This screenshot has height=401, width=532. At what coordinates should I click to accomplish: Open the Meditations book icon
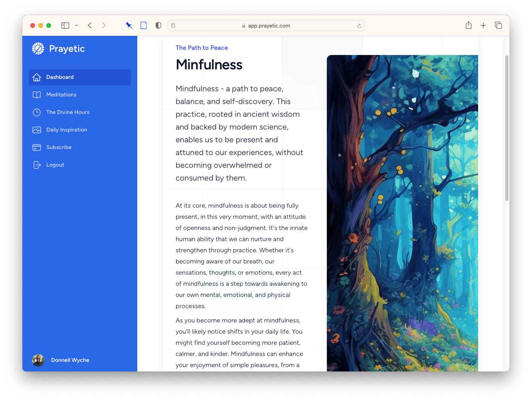[x=37, y=95]
